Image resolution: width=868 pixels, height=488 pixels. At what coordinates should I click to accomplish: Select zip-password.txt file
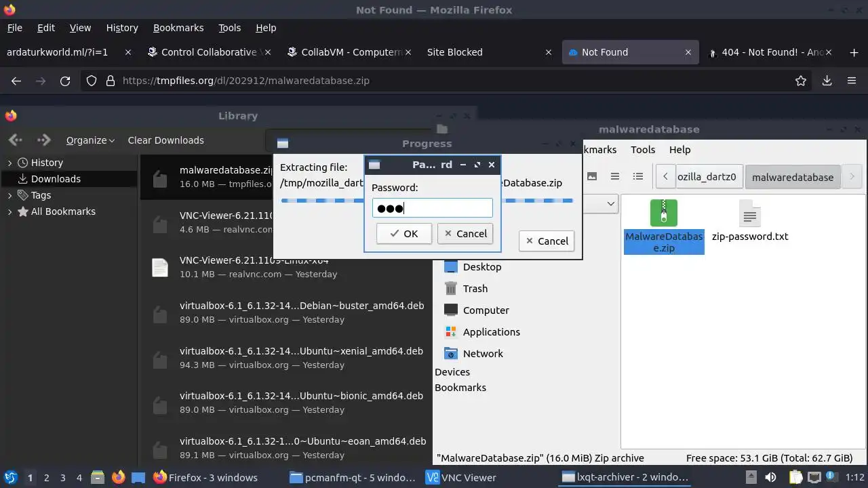click(x=750, y=221)
